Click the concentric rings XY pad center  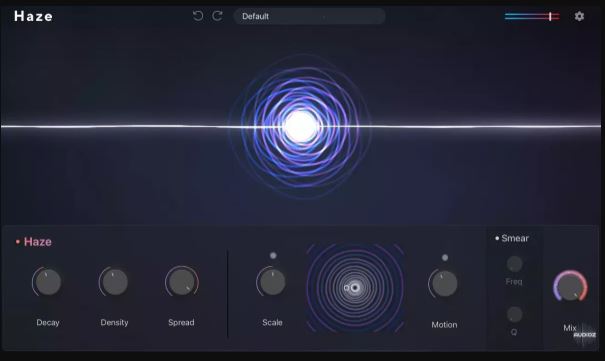coord(355,288)
